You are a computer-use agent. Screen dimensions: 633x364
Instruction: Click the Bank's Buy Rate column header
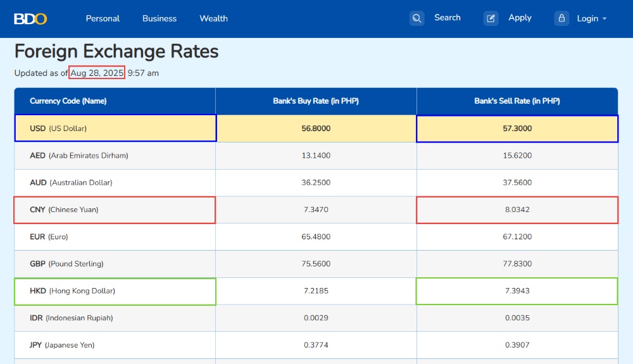click(316, 101)
